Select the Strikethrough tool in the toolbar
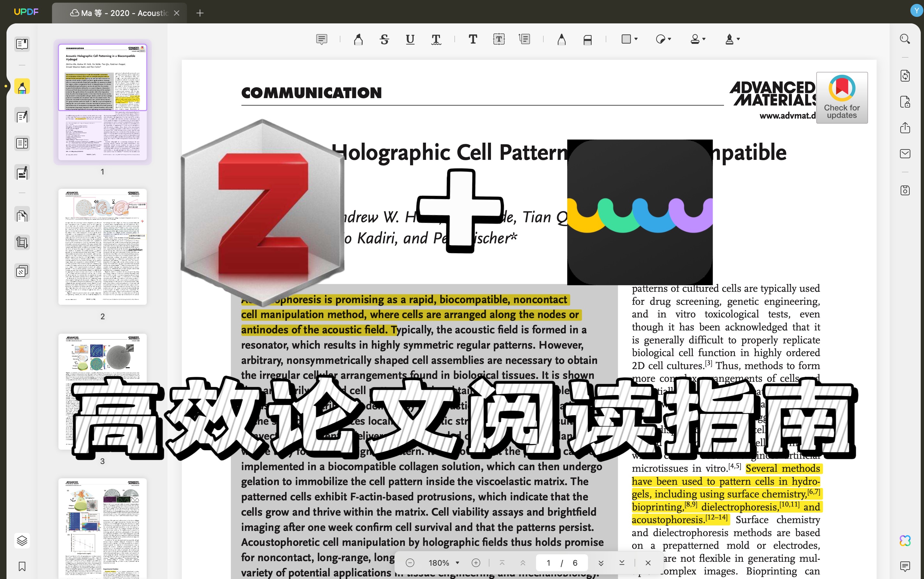This screenshot has width=924, height=579. tap(384, 39)
